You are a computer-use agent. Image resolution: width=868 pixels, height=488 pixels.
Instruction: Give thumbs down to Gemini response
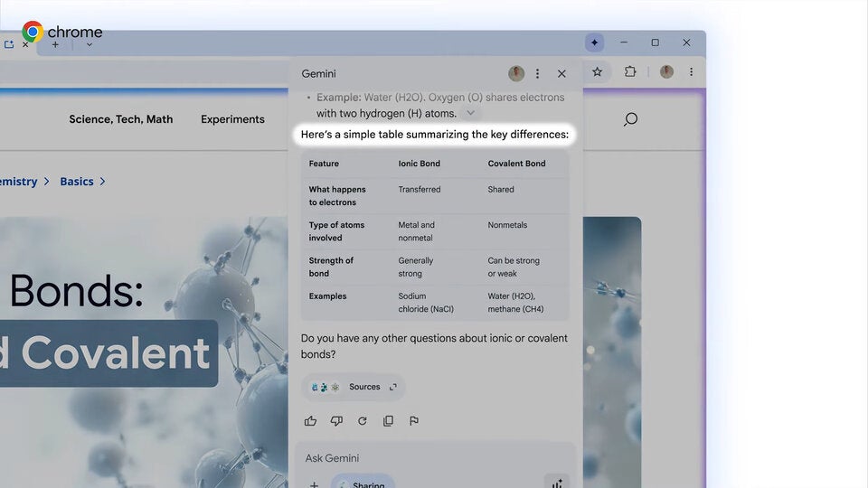coord(336,421)
